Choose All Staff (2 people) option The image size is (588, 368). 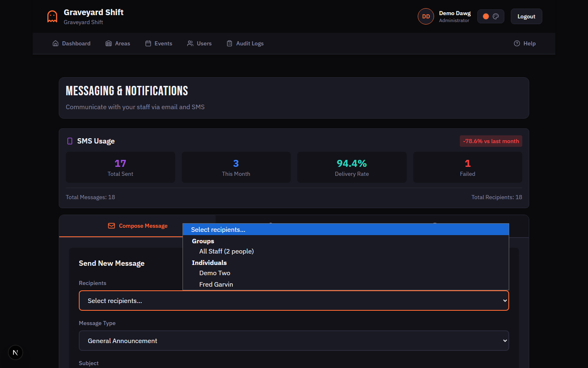pyautogui.click(x=226, y=251)
